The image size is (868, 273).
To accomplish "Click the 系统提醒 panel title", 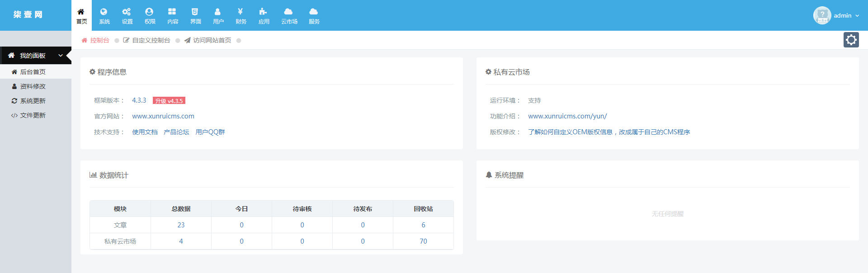I will pyautogui.click(x=509, y=175).
